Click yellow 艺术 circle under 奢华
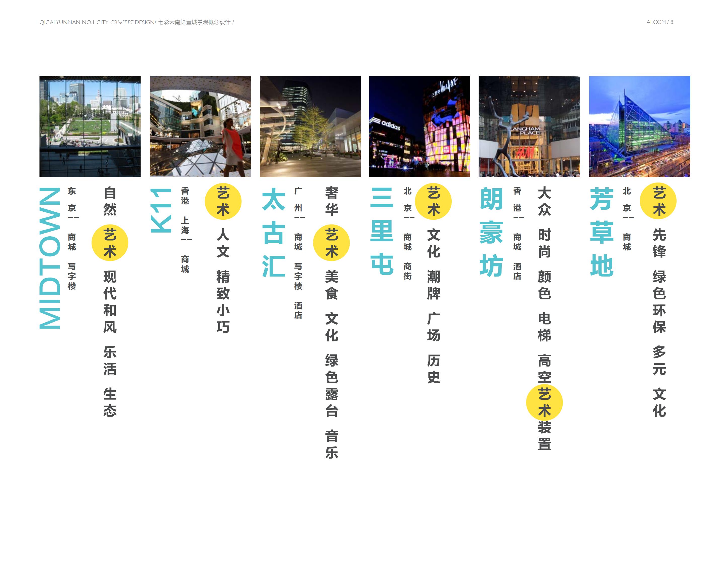The height and width of the screenshot is (588, 713). pyautogui.click(x=331, y=243)
